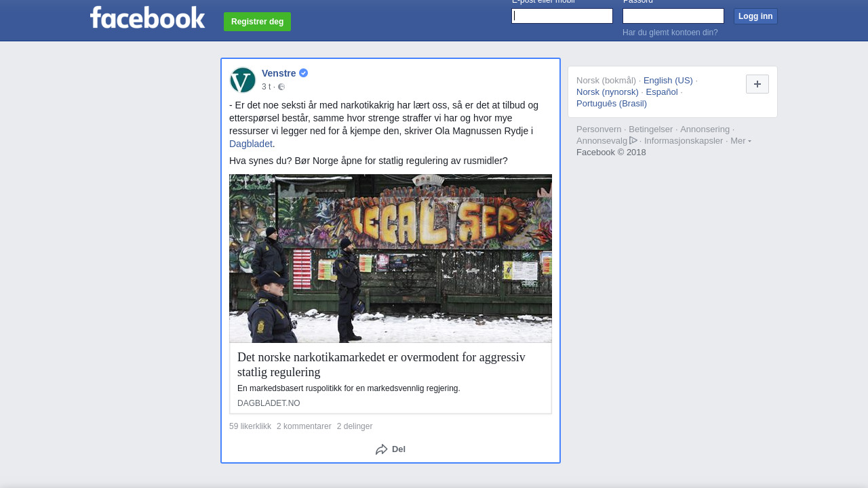Image resolution: width=868 pixels, height=488 pixels.
Task: Open the Dagbladet link in post text
Action: tap(251, 144)
